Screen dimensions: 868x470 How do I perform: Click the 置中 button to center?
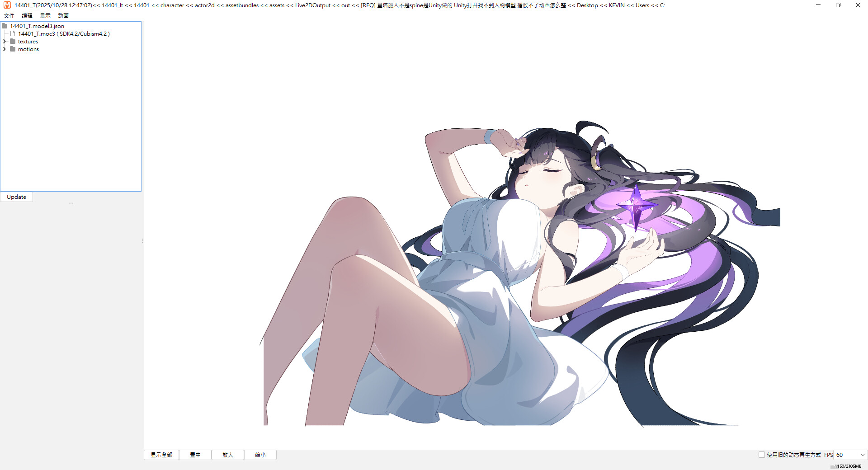click(195, 455)
